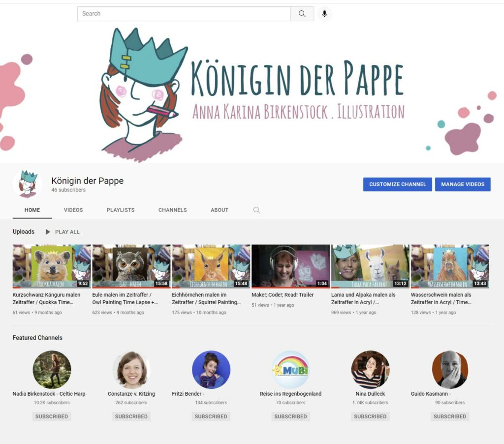This screenshot has height=444, width=504.
Task: Toggle Subscribed for Nina Dulleck
Action: point(370,416)
